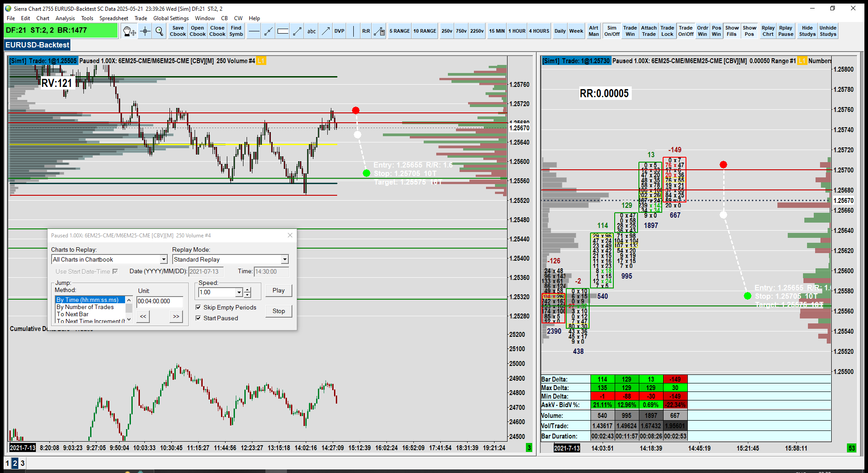Expand the Charts to Replay dropdown
The height and width of the screenshot is (473, 868).
coord(164,259)
